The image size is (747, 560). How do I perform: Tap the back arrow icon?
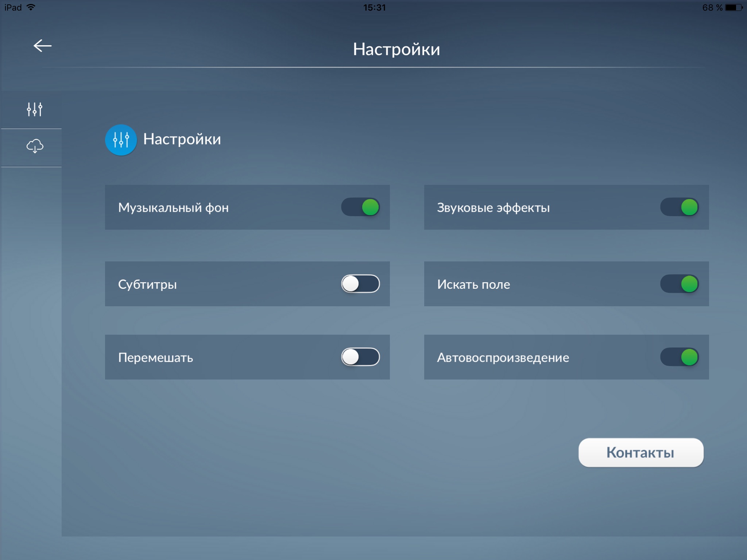42,46
